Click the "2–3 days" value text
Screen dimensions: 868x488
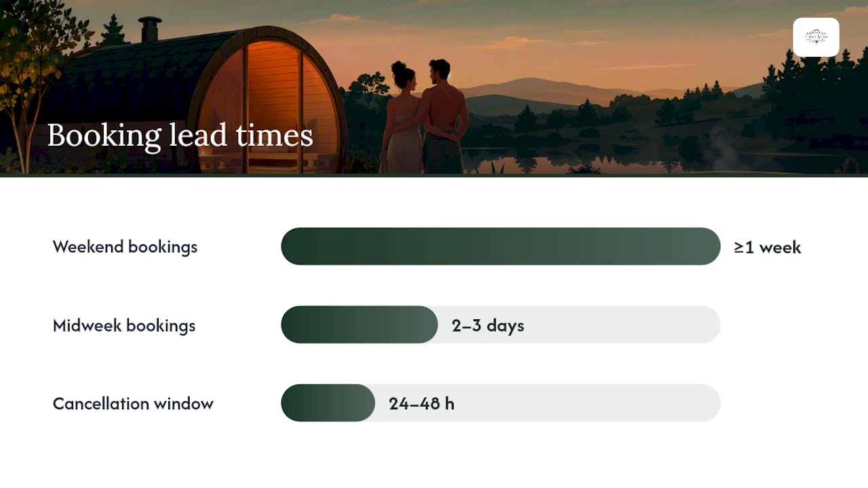pos(488,325)
